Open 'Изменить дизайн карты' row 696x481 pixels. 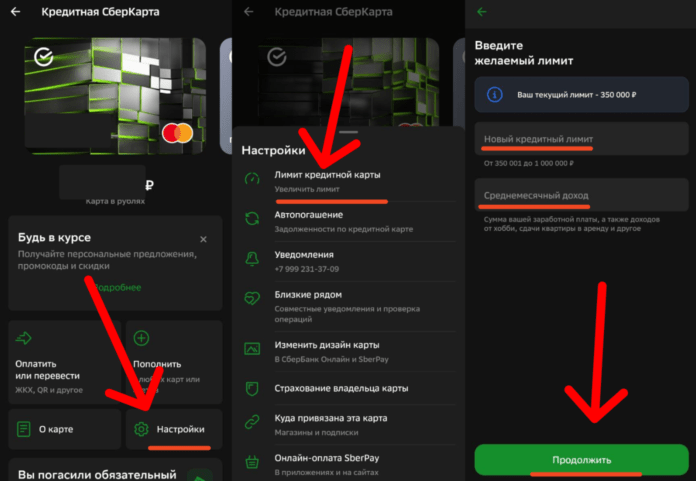[x=348, y=351]
